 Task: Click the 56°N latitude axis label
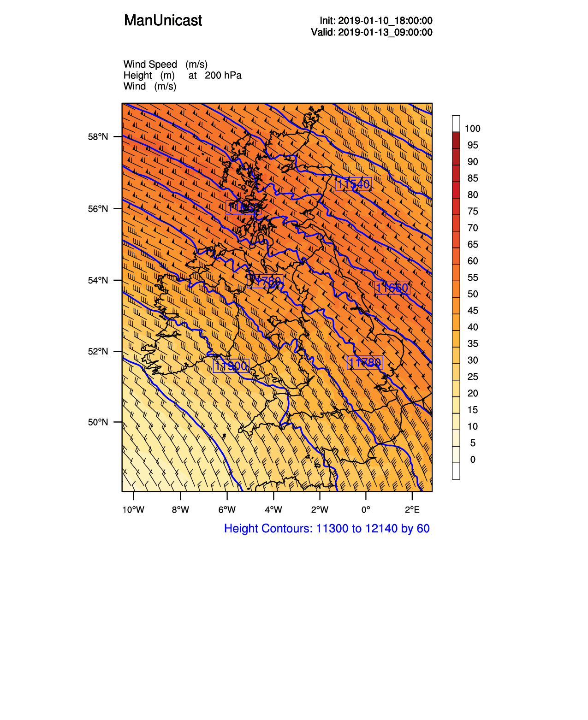98,209
